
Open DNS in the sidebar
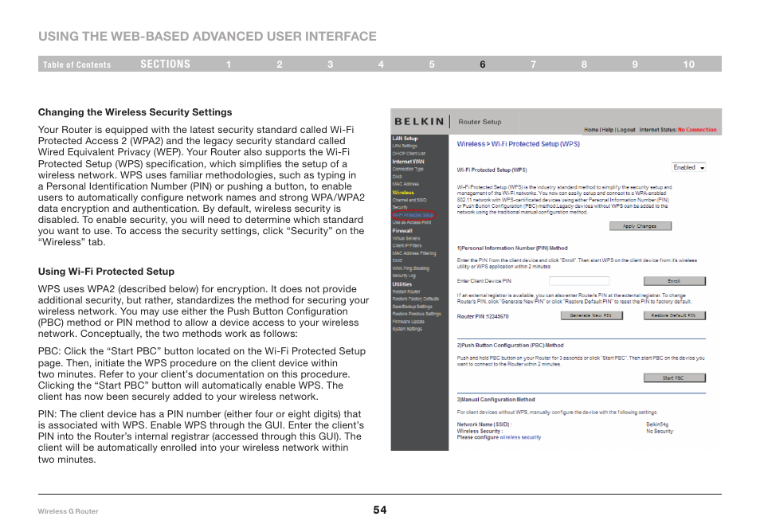[x=397, y=177]
